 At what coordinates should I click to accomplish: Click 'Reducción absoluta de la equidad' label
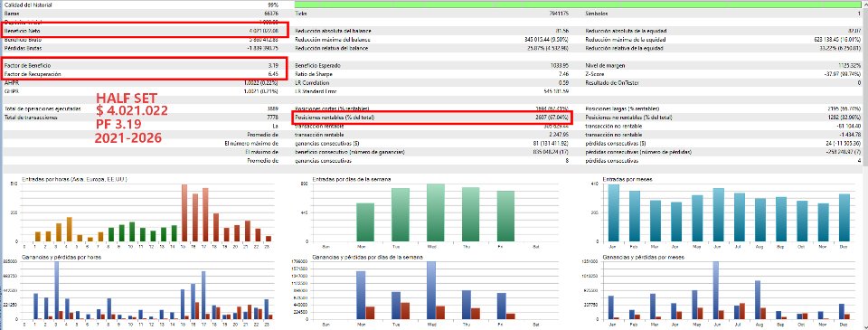(x=626, y=31)
